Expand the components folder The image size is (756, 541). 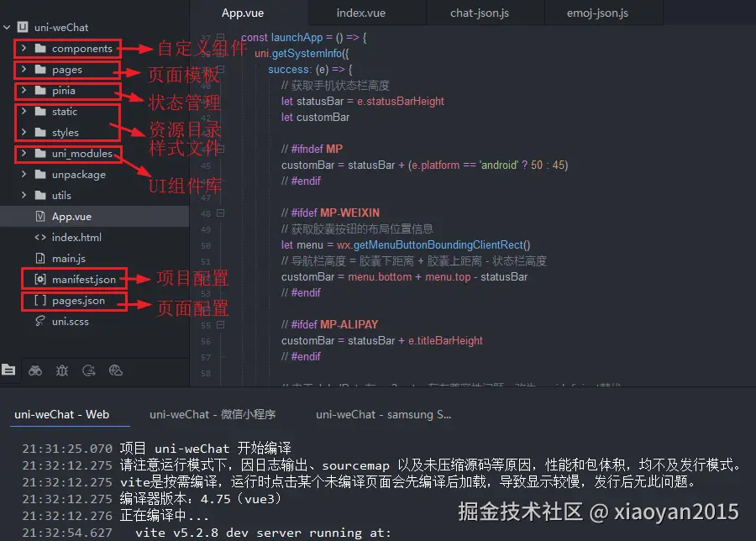click(x=24, y=49)
